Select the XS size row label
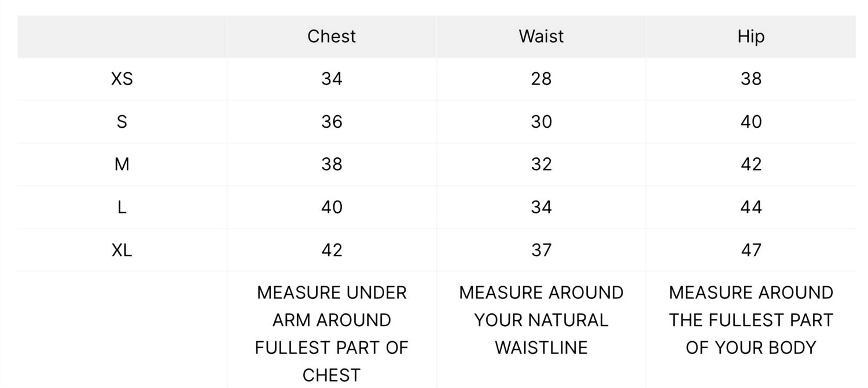Screen dimensions: 868x388 [x=122, y=79]
